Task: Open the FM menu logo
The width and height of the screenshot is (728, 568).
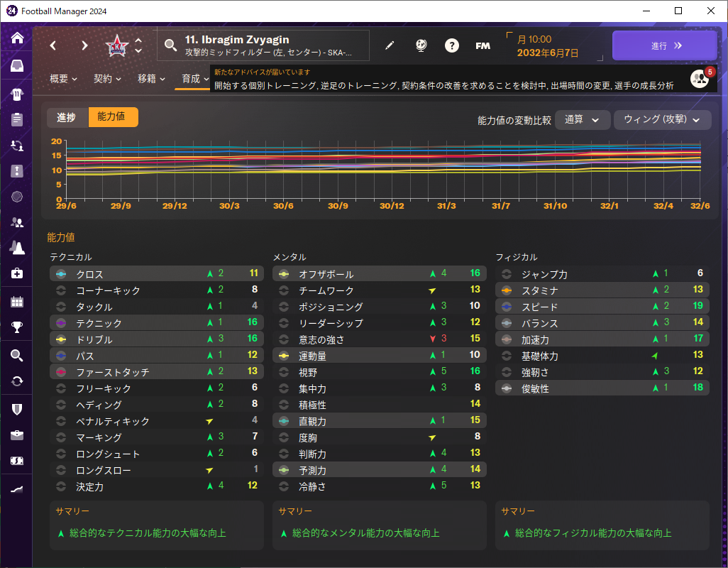Action: tap(483, 45)
